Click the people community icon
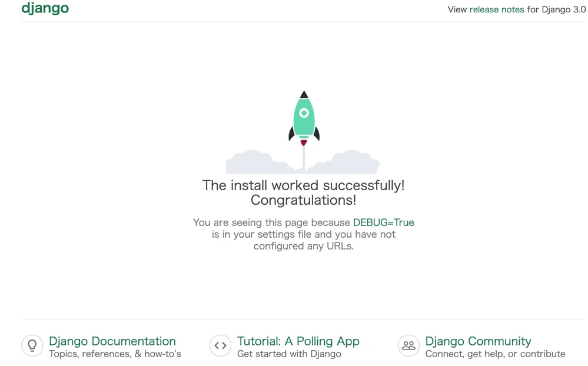This screenshot has width=588, height=366. (x=408, y=345)
